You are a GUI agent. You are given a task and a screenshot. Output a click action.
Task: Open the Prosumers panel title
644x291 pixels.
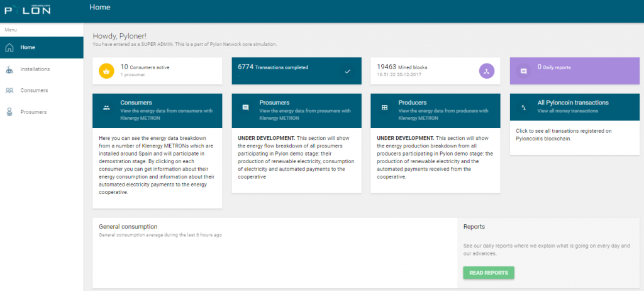tap(274, 103)
